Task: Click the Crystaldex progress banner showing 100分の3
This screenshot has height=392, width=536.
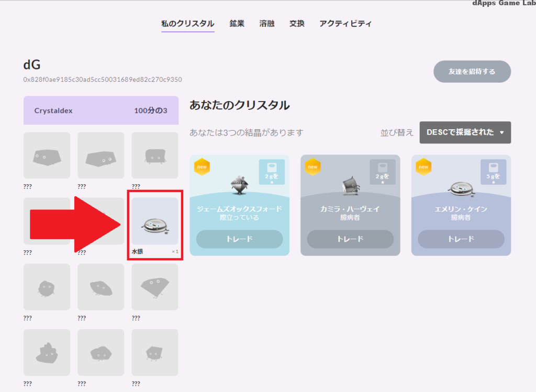Action: click(x=100, y=110)
